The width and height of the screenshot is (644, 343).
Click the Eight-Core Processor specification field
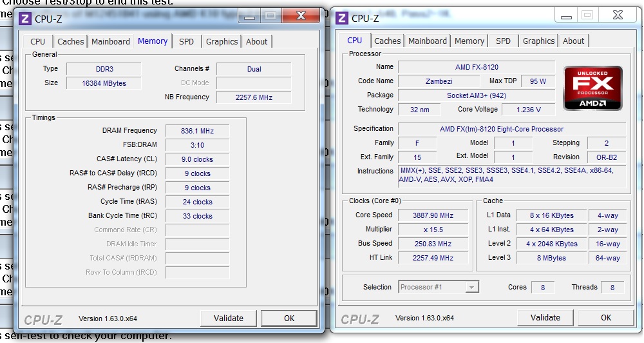tap(512, 129)
